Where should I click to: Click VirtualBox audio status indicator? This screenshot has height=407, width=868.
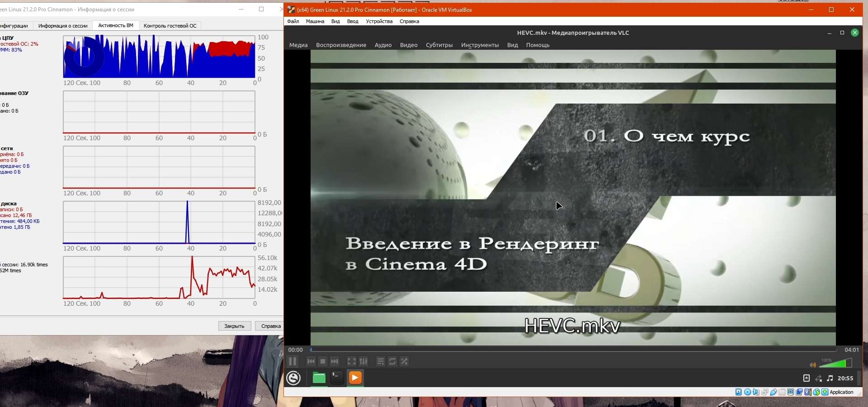point(756,392)
